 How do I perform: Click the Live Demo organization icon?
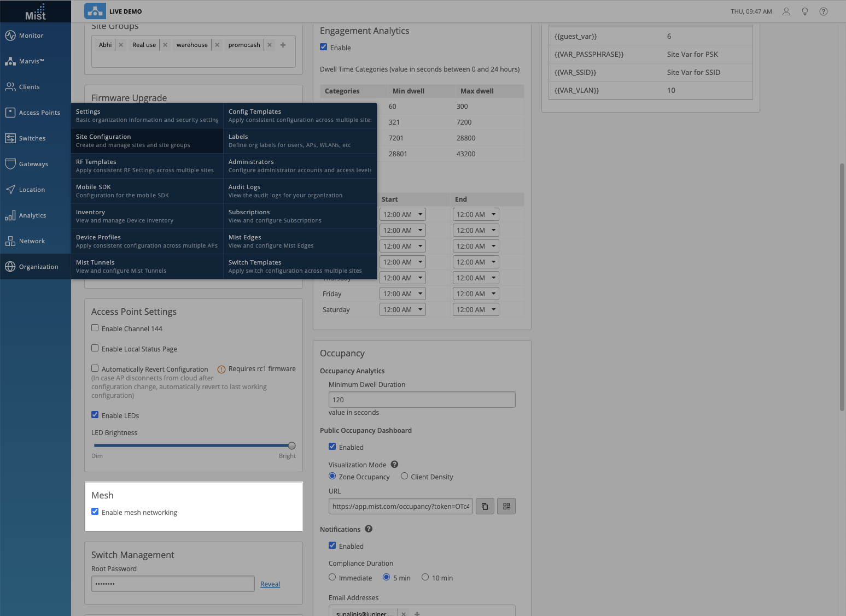point(95,11)
